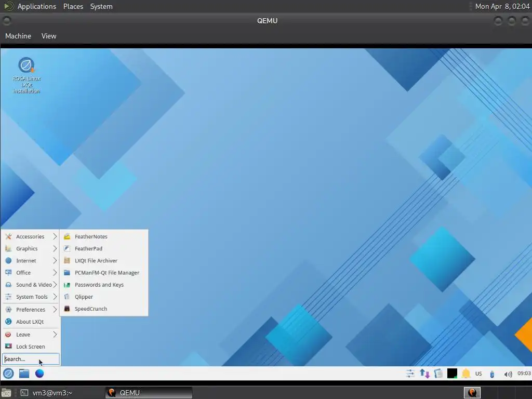Open the file manager launcher in the LXQt panel
Viewport: 532px width, 399px height.
(24, 374)
